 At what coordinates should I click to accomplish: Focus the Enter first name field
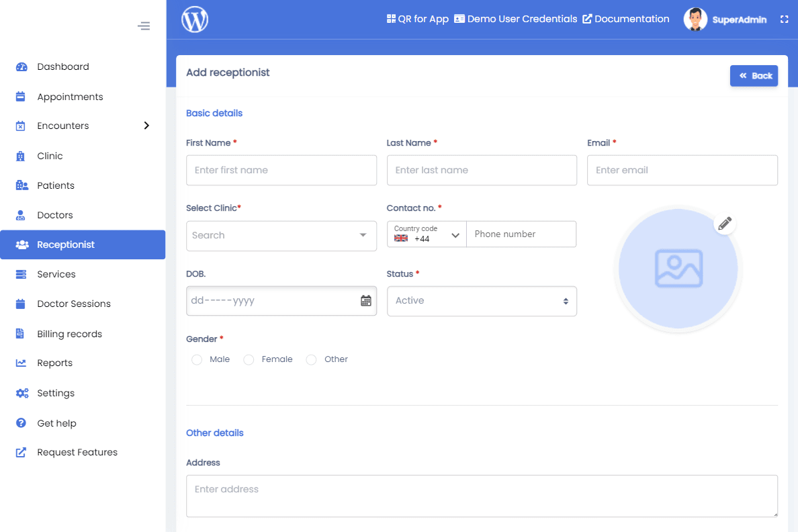point(281,170)
